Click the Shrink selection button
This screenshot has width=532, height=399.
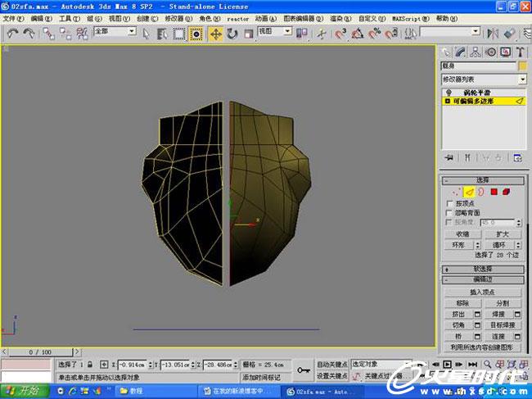pyautogui.click(x=462, y=234)
